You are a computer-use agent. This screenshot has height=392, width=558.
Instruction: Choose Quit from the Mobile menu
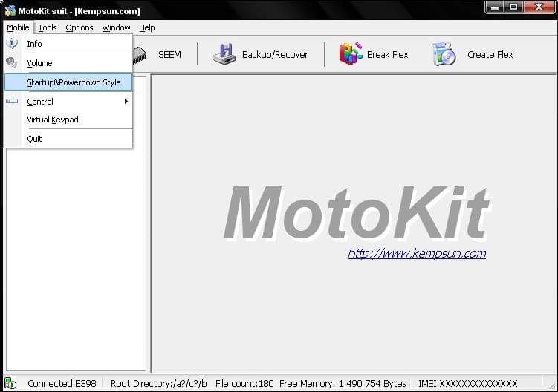[34, 139]
